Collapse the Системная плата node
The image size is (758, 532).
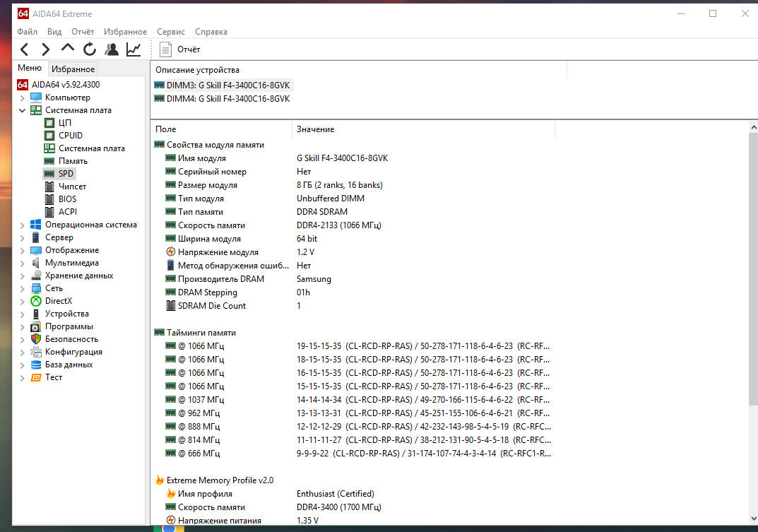[x=23, y=110]
